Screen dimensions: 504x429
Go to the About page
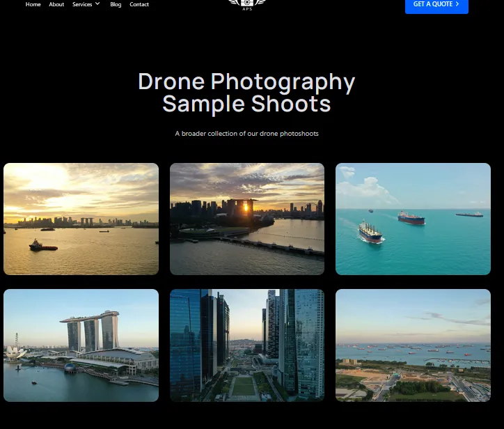pos(56,4)
